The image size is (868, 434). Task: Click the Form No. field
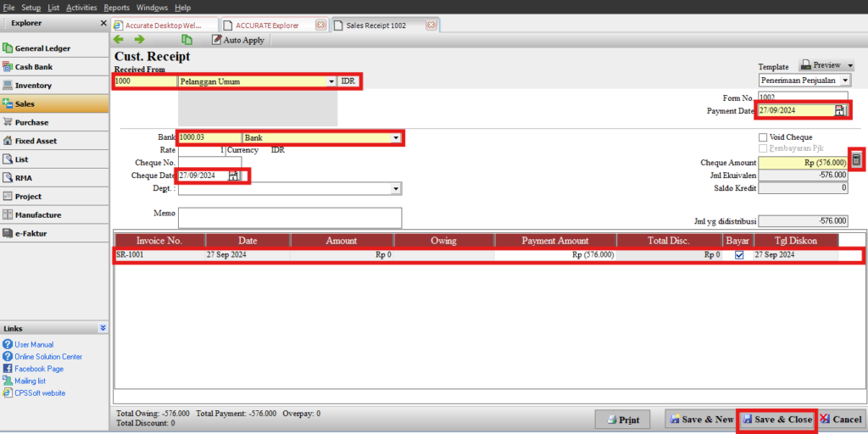[x=803, y=97]
